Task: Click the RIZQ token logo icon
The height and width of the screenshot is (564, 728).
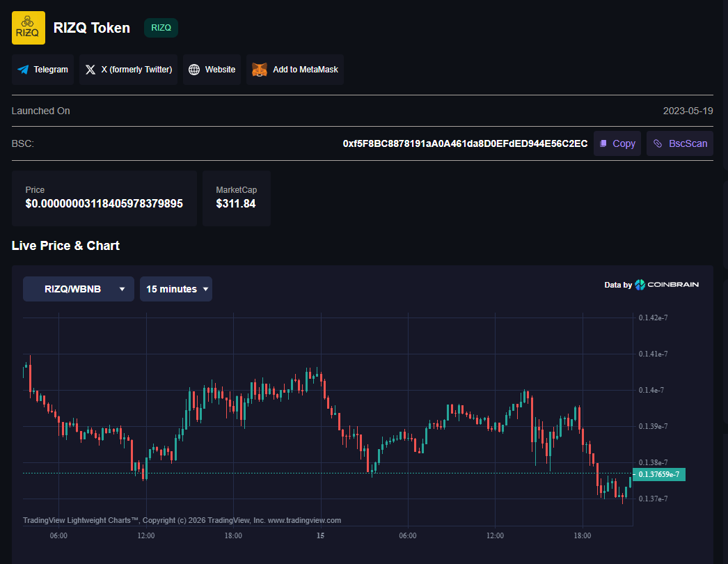Action: coord(27,27)
